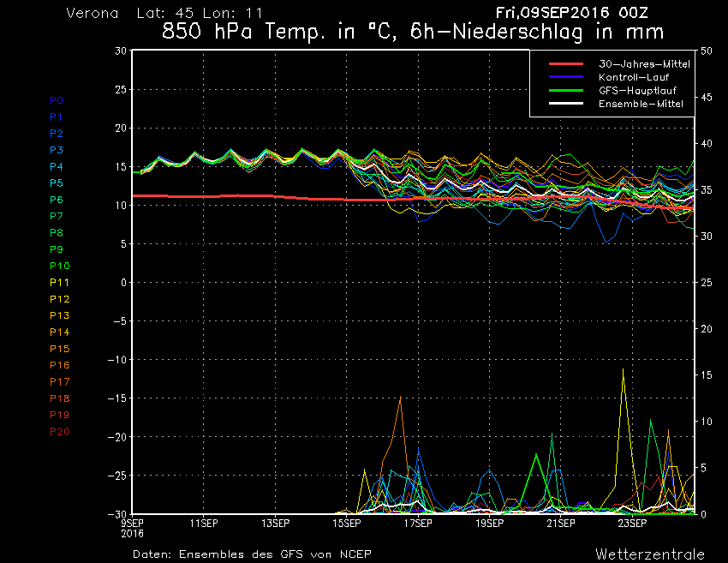
Task: Select the "GFS-Hauptlauf" legend label
Action: coord(637,91)
